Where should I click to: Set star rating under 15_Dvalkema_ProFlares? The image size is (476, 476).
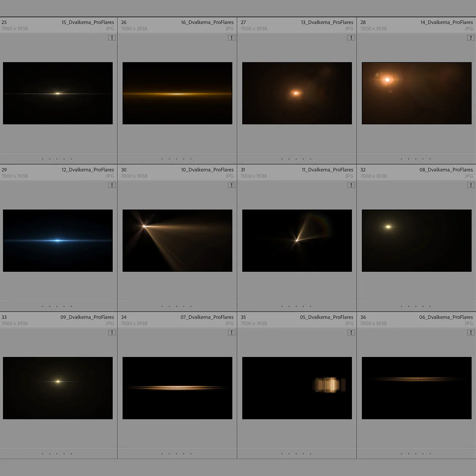click(57, 159)
